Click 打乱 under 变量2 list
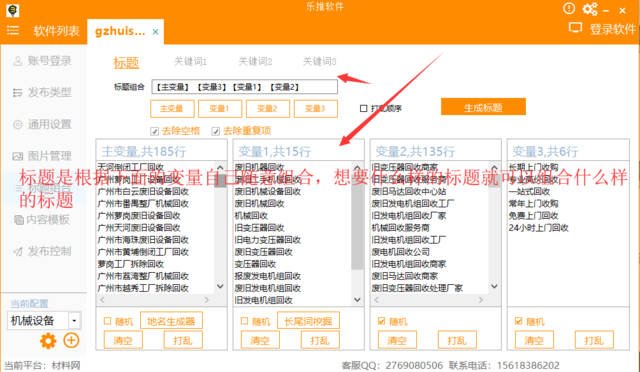Image resolution: width=640 pixels, height=372 pixels. [457, 340]
